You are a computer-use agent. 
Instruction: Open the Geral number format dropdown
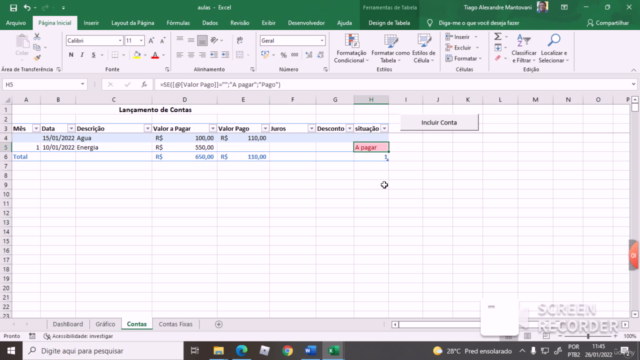click(322, 41)
